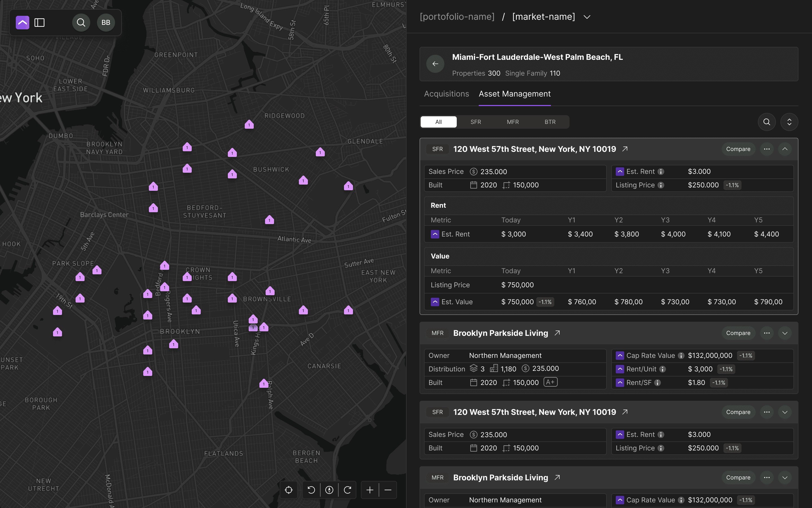Click the Miami-Fort Lauderdale-West Palm Beach title
Image resolution: width=812 pixels, height=508 pixels.
coord(538,57)
